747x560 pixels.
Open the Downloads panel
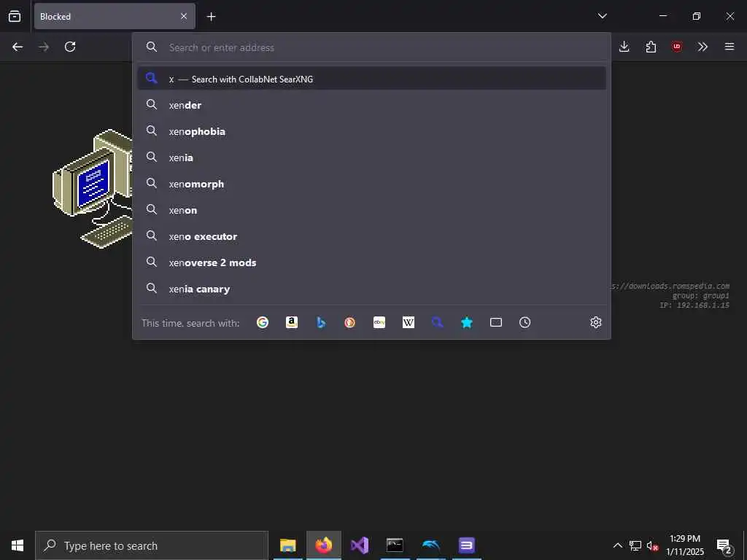coord(624,47)
